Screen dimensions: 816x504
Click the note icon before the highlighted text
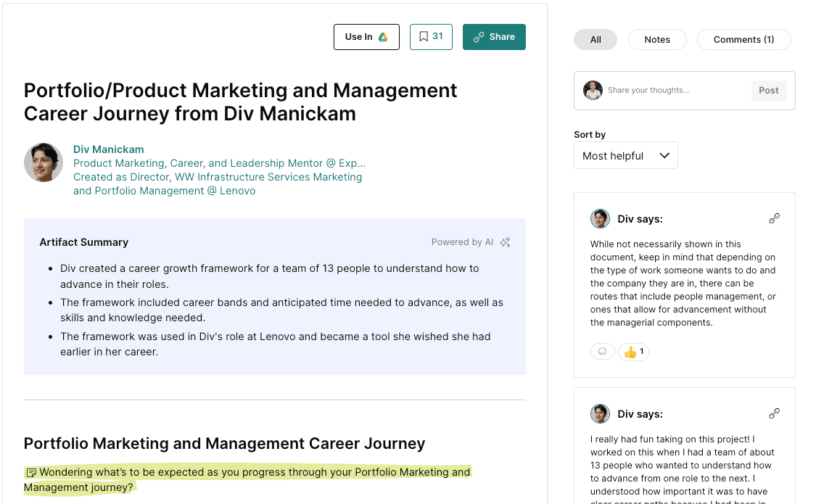[31, 473]
